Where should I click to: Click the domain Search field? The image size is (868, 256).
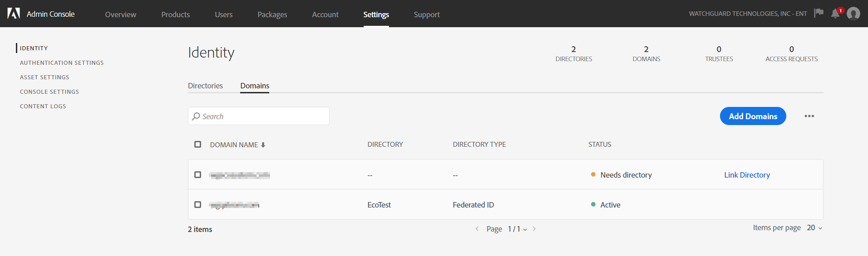tap(259, 116)
